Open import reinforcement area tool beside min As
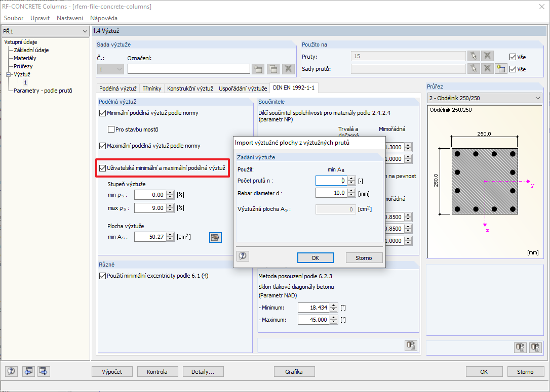 coord(215,237)
